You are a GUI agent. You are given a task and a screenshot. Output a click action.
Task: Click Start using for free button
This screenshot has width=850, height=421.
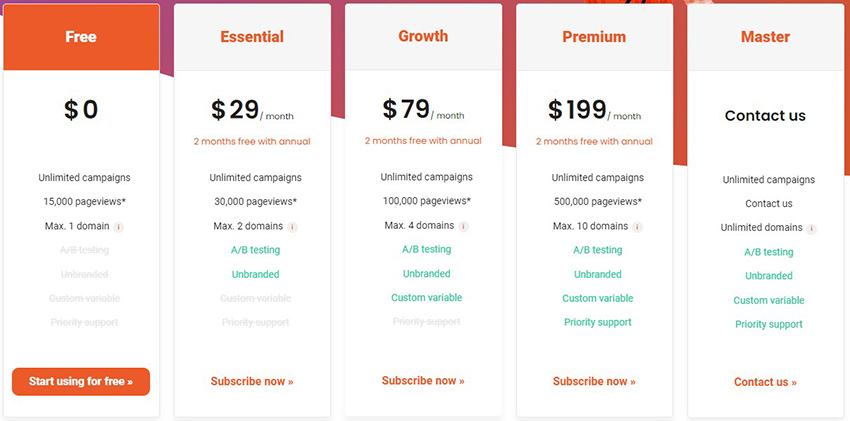coord(81,381)
